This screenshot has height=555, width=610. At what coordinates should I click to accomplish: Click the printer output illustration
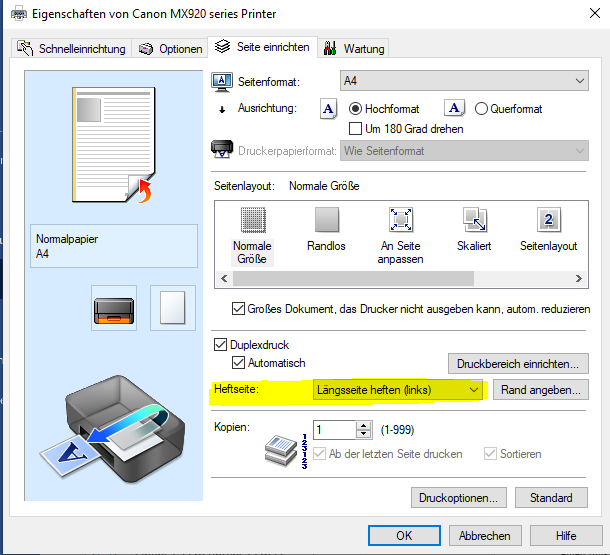click(x=112, y=427)
